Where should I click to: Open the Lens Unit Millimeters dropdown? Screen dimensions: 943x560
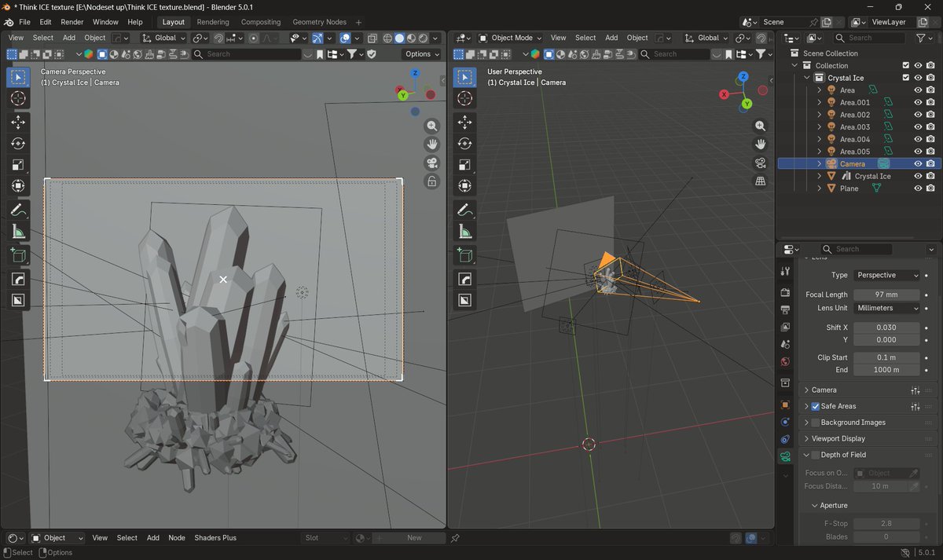(886, 308)
